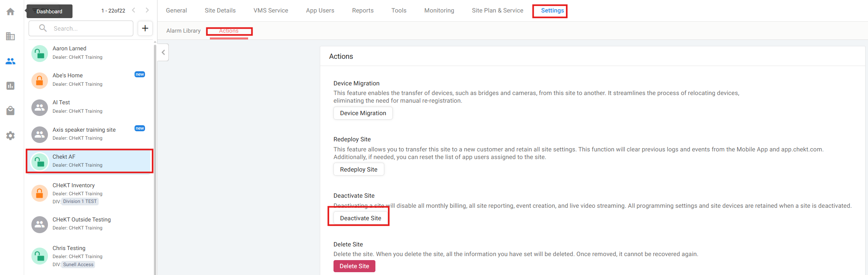Image resolution: width=868 pixels, height=275 pixels.
Task: Click the Redeploy Site button
Action: 358,170
